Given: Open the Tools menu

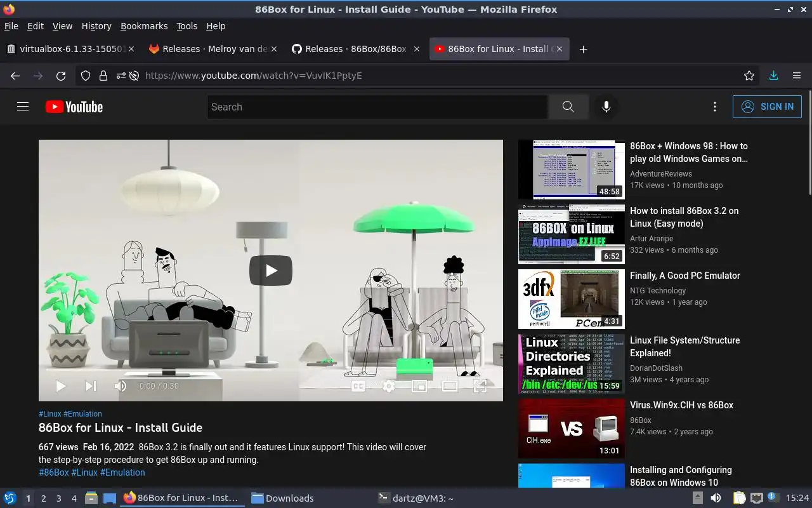Looking at the screenshot, I should tap(187, 26).
